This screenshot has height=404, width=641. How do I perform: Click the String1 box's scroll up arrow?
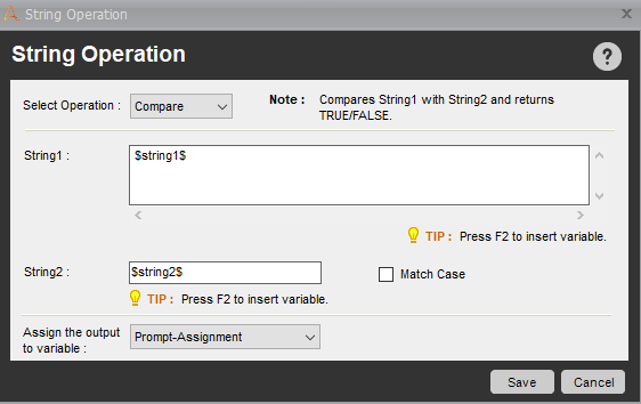pyautogui.click(x=599, y=155)
